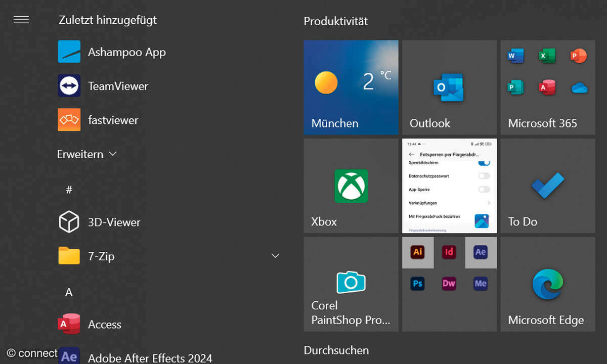The height and width of the screenshot is (364, 607).
Task: Click the # letter index header
Action: 69,190
